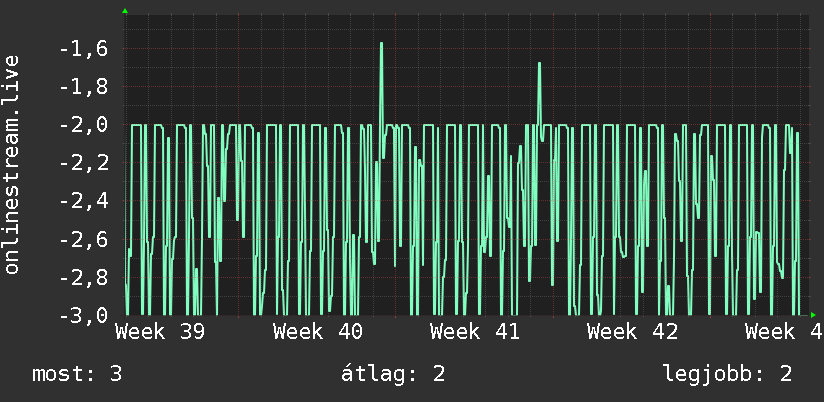Select the 'Week 42' axis label
Image resolution: width=824 pixels, height=402 pixels.
(x=632, y=332)
